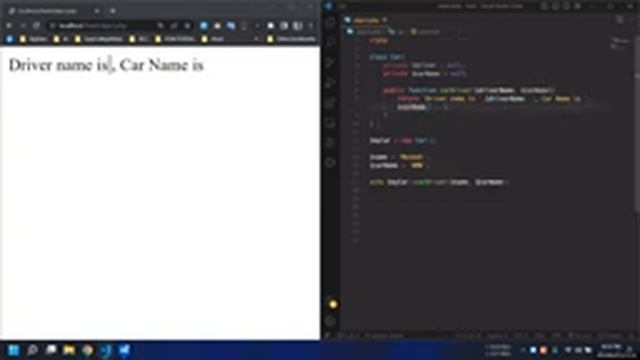The height and width of the screenshot is (360, 640).
Task: Close the open PHP editor tab
Action: [x=384, y=20]
